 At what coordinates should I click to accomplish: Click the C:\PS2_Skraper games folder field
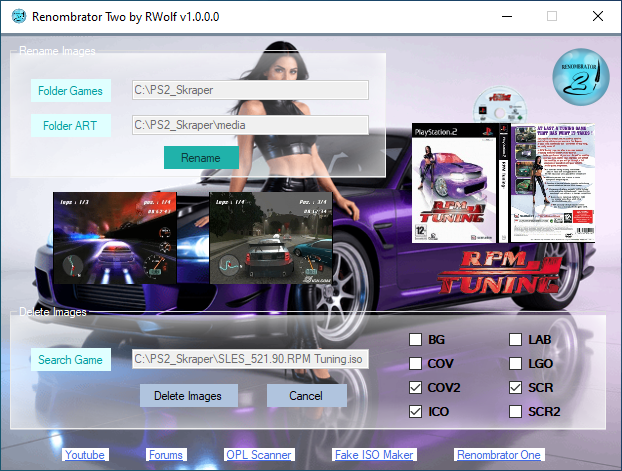click(x=250, y=90)
